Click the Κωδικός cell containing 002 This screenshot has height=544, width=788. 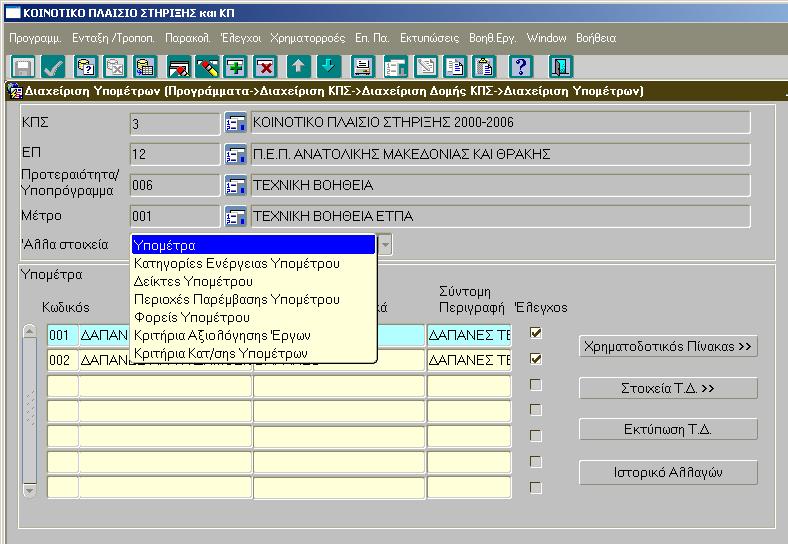[x=63, y=360]
